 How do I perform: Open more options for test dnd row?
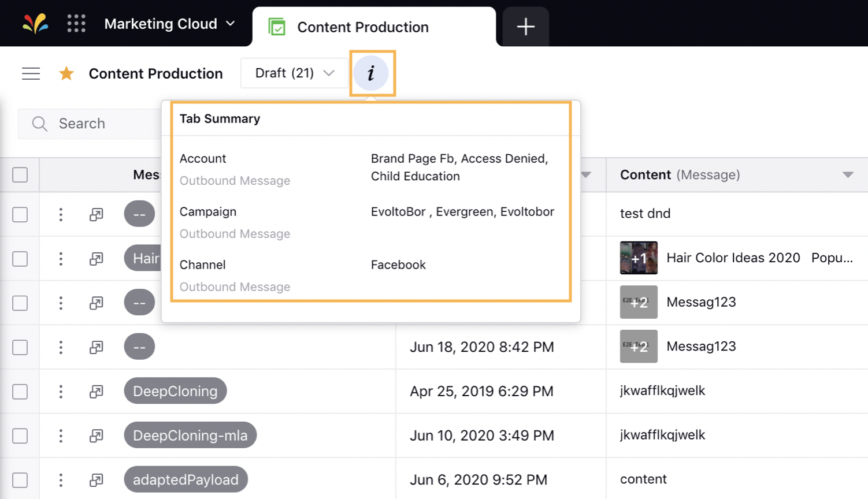pyautogui.click(x=61, y=214)
